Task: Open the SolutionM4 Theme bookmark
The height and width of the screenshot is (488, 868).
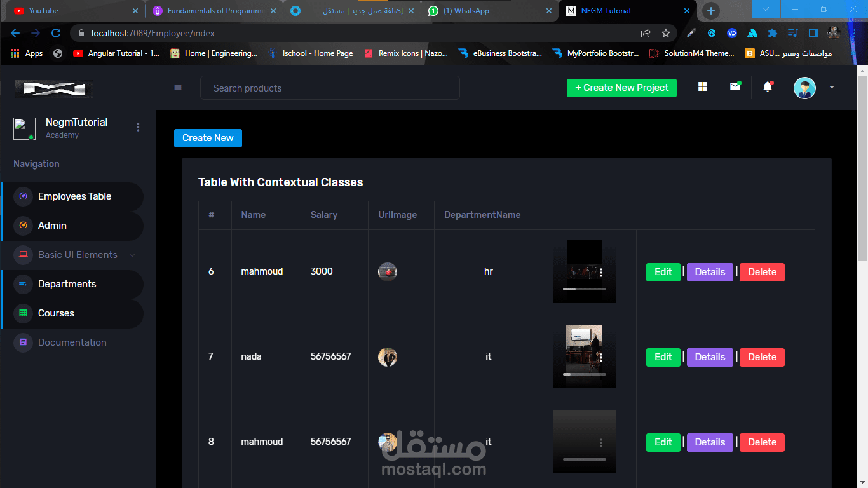Action: point(692,53)
